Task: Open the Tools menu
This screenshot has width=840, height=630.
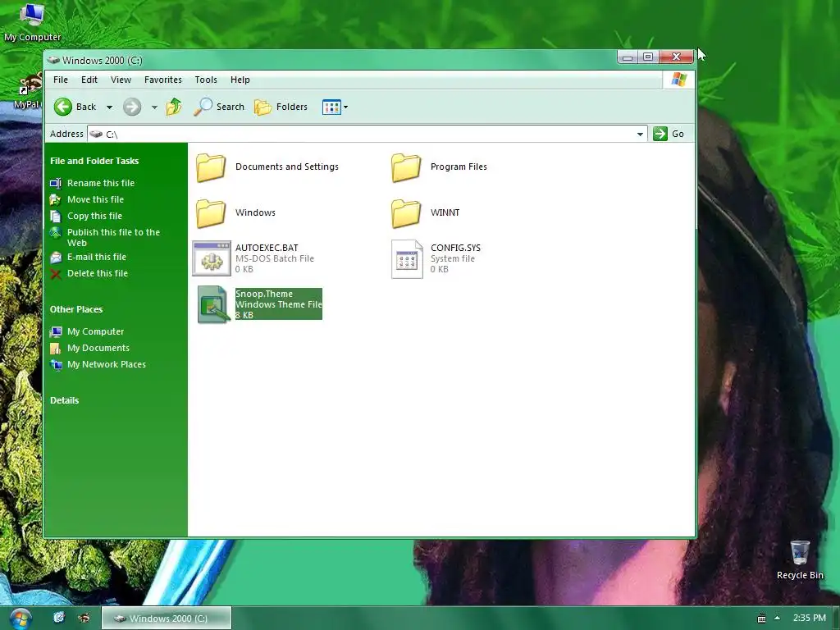Action: click(206, 80)
